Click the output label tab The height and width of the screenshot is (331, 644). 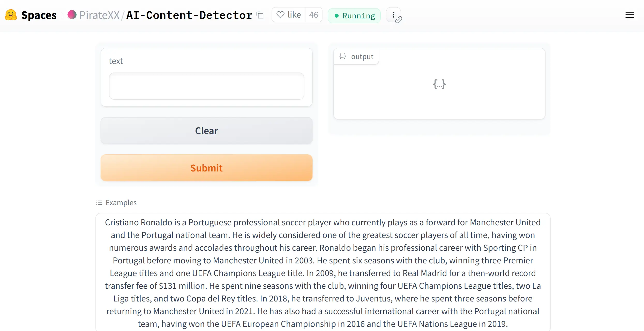pyautogui.click(x=356, y=56)
